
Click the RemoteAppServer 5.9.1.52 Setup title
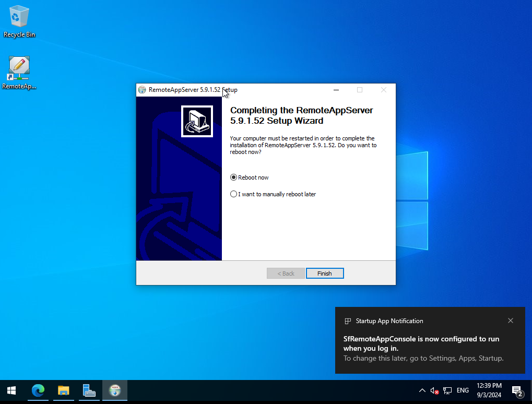[x=193, y=90]
